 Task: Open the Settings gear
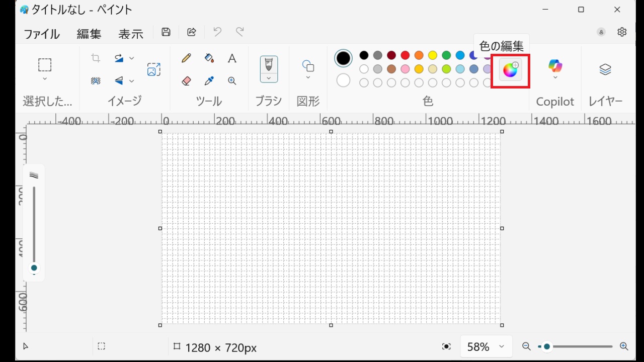[622, 32]
